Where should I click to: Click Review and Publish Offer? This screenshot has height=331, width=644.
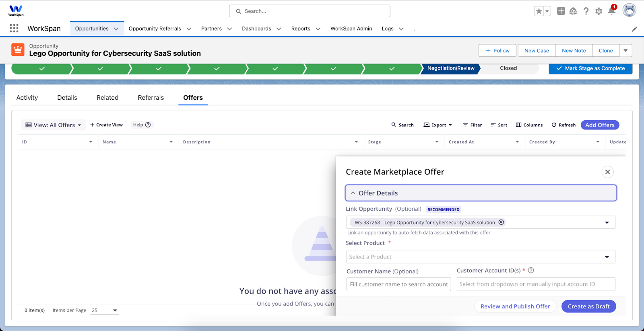(515, 306)
